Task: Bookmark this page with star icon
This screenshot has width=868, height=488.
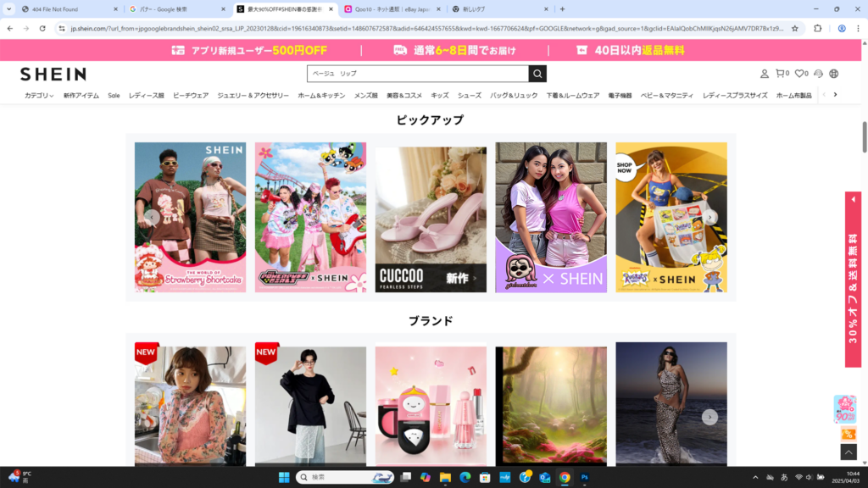Action: coord(794,28)
